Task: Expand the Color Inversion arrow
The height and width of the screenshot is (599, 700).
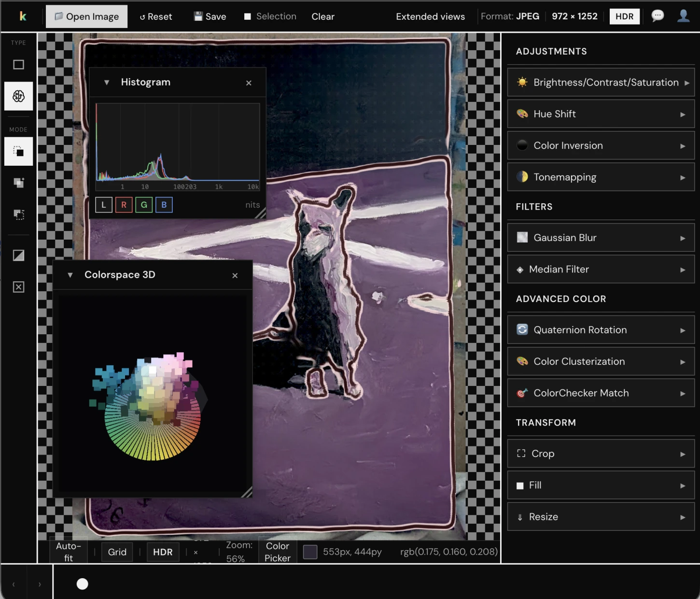Action: [x=683, y=146]
